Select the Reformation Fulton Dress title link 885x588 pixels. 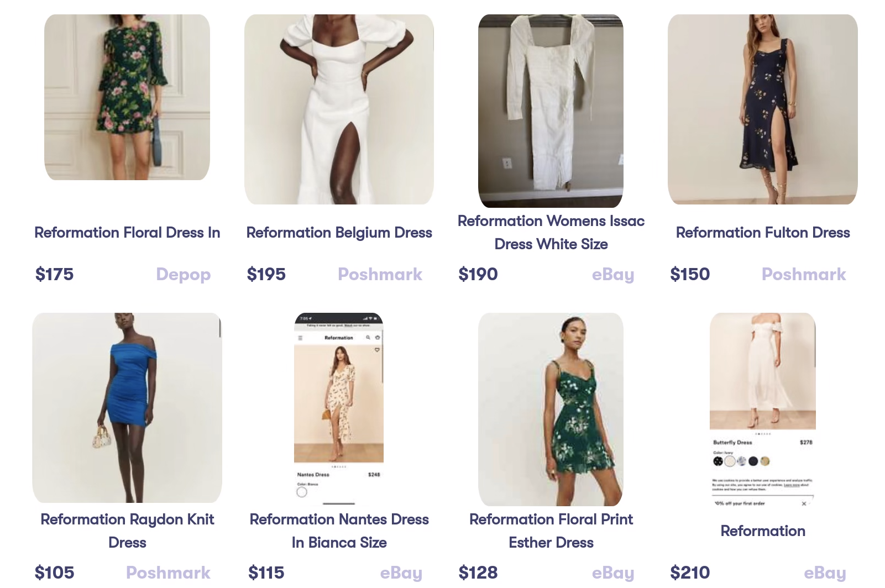[762, 233]
